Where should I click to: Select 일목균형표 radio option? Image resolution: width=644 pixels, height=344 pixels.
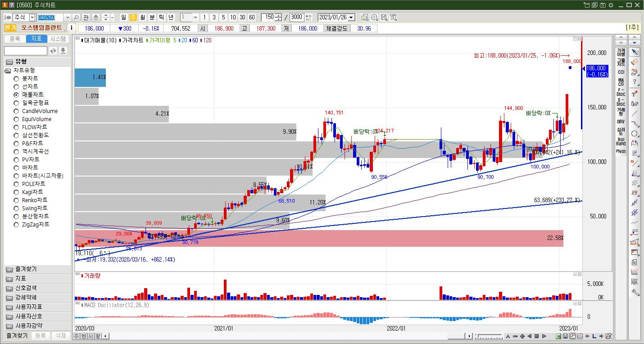(x=16, y=103)
